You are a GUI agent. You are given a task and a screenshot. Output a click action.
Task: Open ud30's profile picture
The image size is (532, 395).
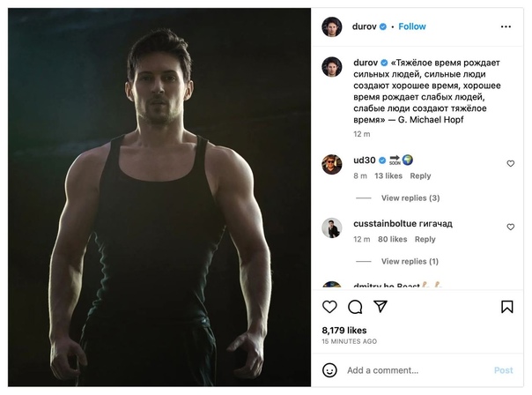click(x=331, y=164)
